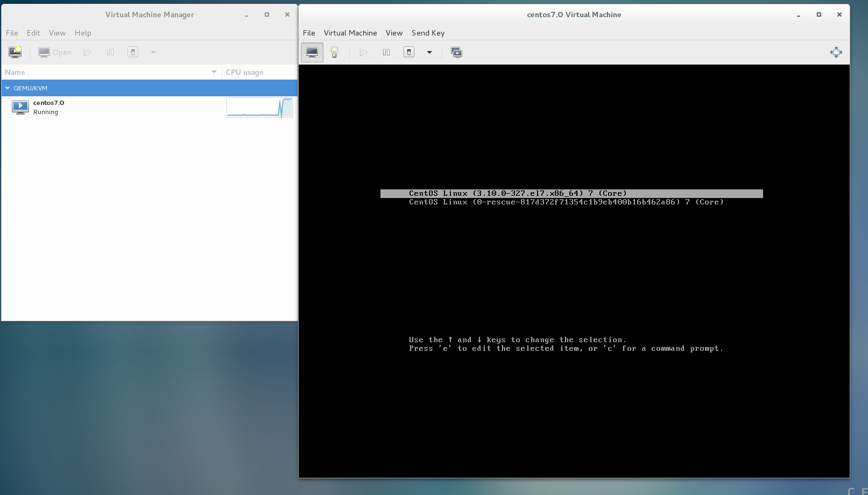Close the Virtual Machine Manager window
Viewport: 868px width, 495px height.
click(x=287, y=15)
